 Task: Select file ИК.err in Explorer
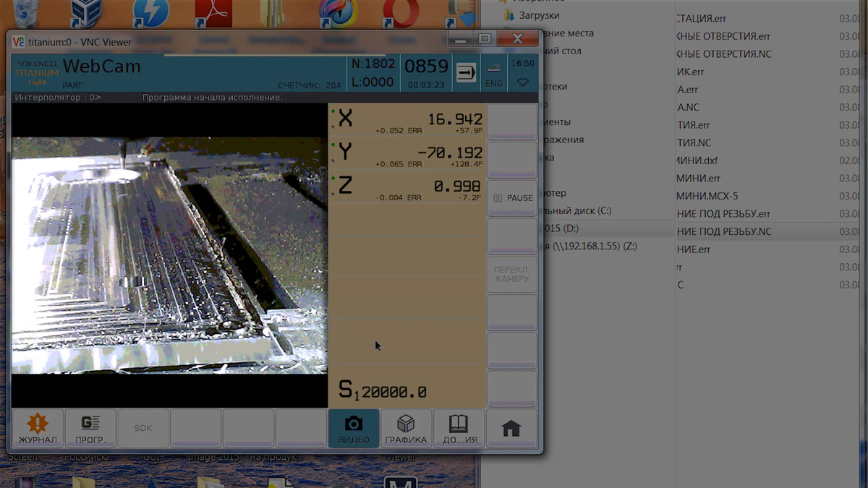(x=690, y=72)
